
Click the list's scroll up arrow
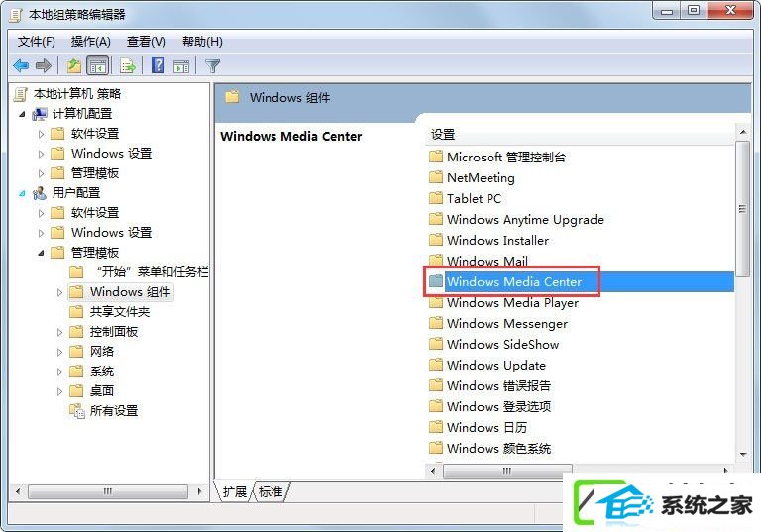point(742,132)
